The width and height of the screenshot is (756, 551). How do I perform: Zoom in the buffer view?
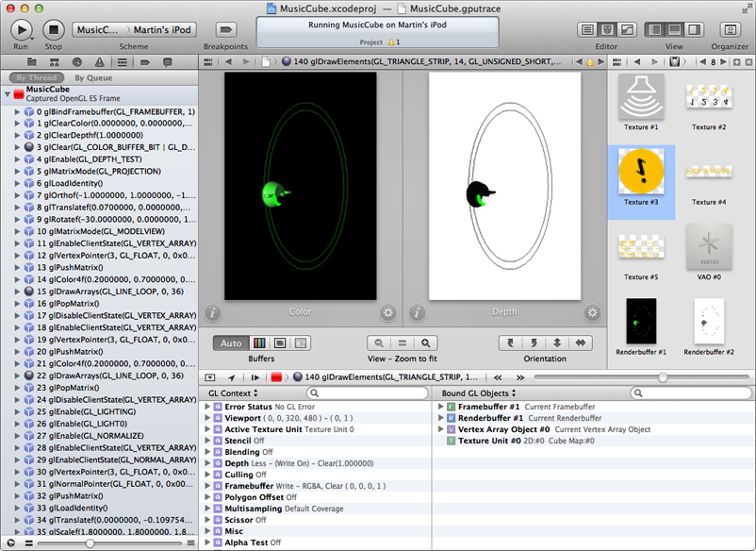click(425, 343)
